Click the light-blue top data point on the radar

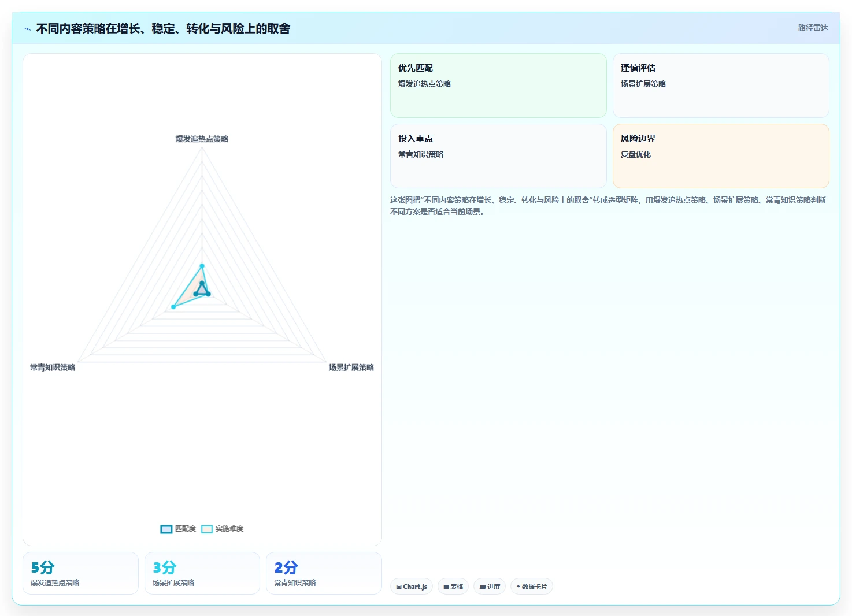(202, 266)
